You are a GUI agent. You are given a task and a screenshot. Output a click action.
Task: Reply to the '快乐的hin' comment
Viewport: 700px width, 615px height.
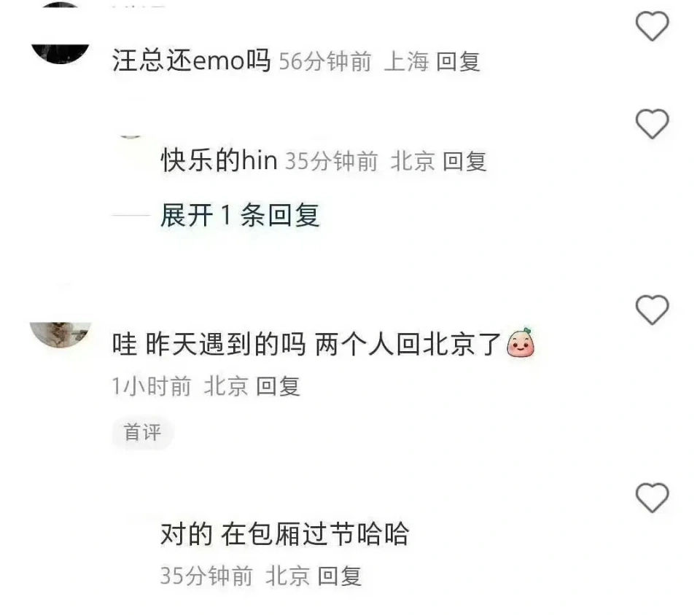[464, 161]
